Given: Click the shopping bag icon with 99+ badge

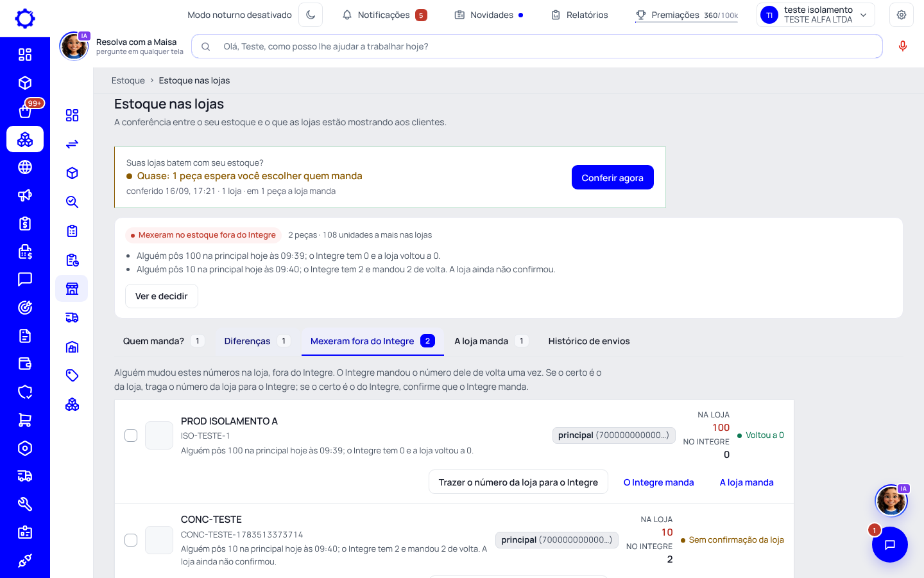Looking at the screenshot, I should [x=25, y=111].
